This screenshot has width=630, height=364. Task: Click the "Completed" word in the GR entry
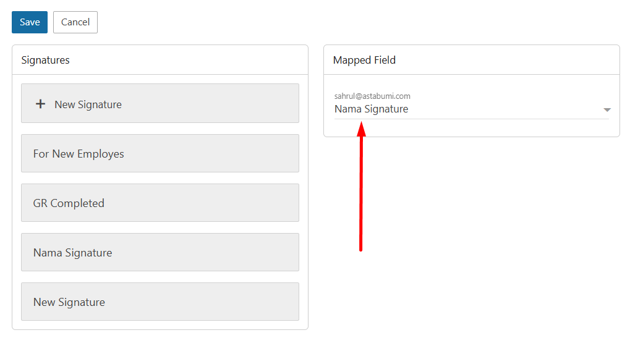coord(77,203)
